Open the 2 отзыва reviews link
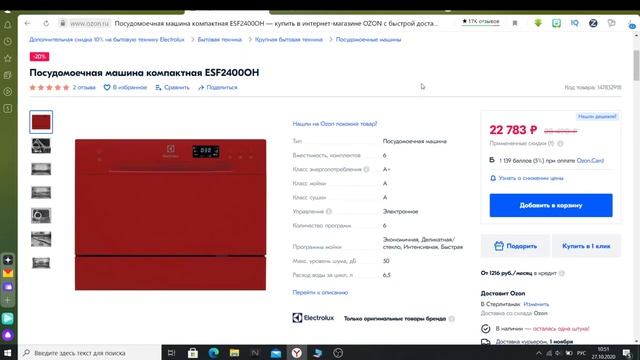This screenshot has width=640, height=360. coord(84,87)
